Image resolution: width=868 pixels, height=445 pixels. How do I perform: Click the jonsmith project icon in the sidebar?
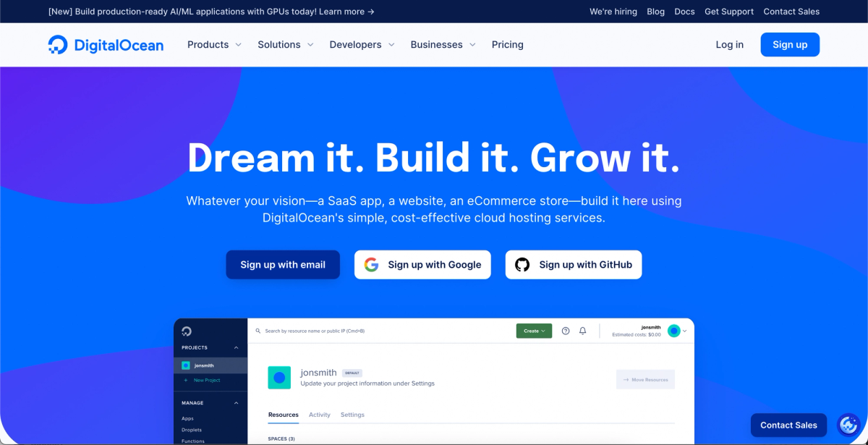pyautogui.click(x=186, y=365)
